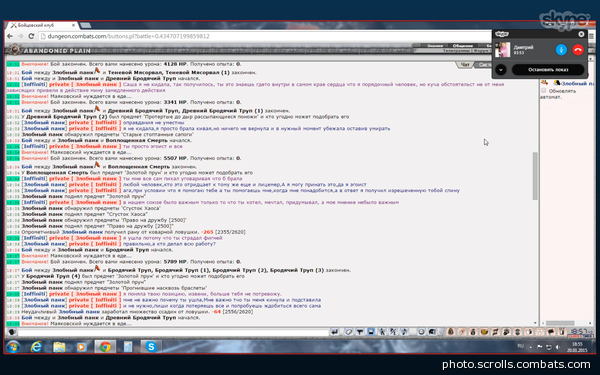Screen dimensions: 600x375
Task: Click the chat message input field
Action: click(173, 332)
